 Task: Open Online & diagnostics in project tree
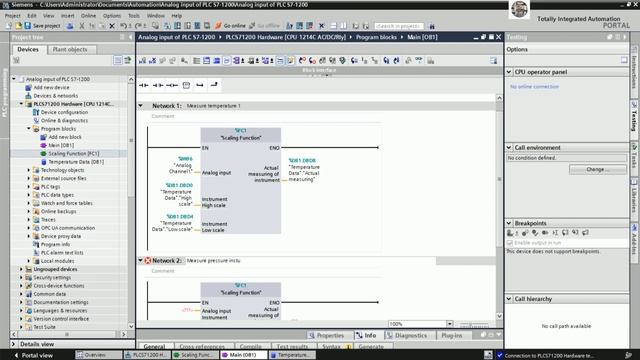(64, 120)
